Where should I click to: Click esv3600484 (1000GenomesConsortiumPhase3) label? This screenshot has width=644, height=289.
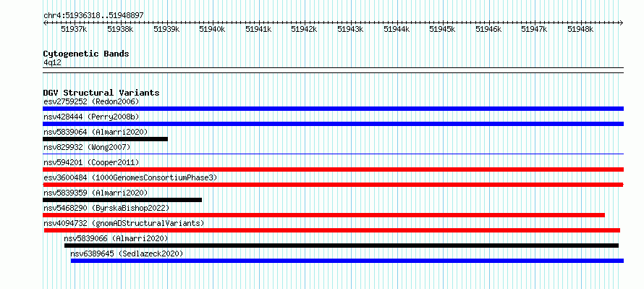click(x=130, y=177)
